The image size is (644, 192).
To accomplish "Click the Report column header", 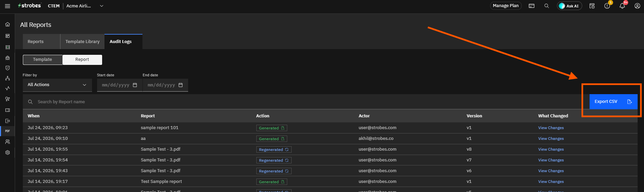I will [148, 116].
